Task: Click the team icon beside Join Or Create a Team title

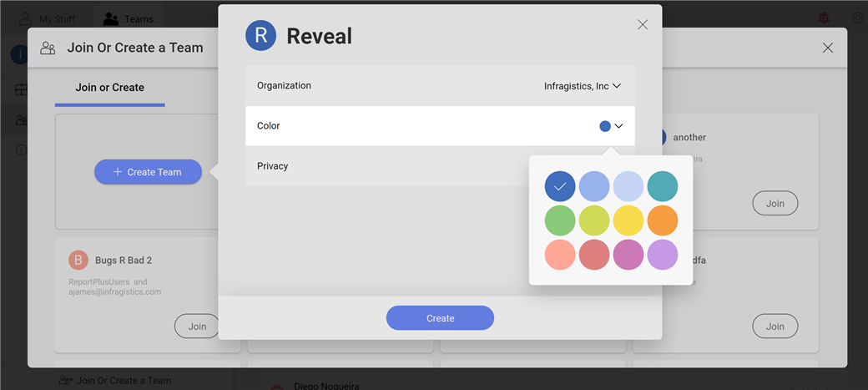Action: pyautogui.click(x=48, y=48)
